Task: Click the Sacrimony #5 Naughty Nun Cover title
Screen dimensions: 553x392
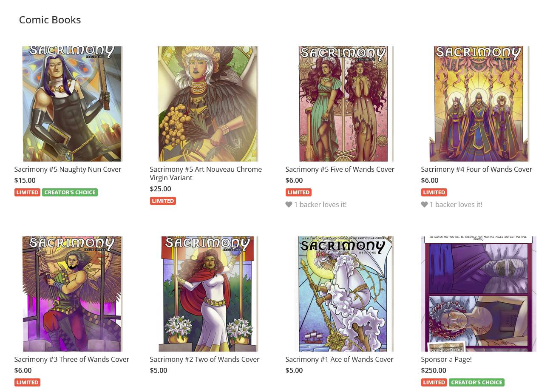Action: pos(68,169)
